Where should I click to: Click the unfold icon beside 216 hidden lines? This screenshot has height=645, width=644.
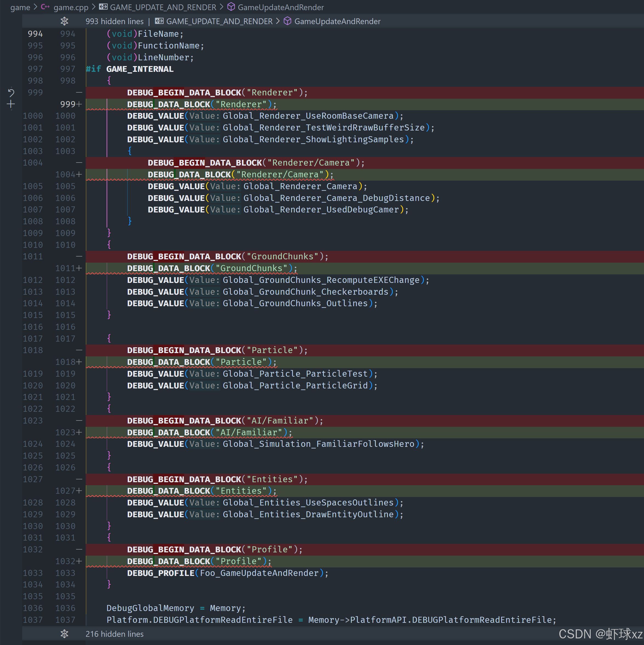64,634
